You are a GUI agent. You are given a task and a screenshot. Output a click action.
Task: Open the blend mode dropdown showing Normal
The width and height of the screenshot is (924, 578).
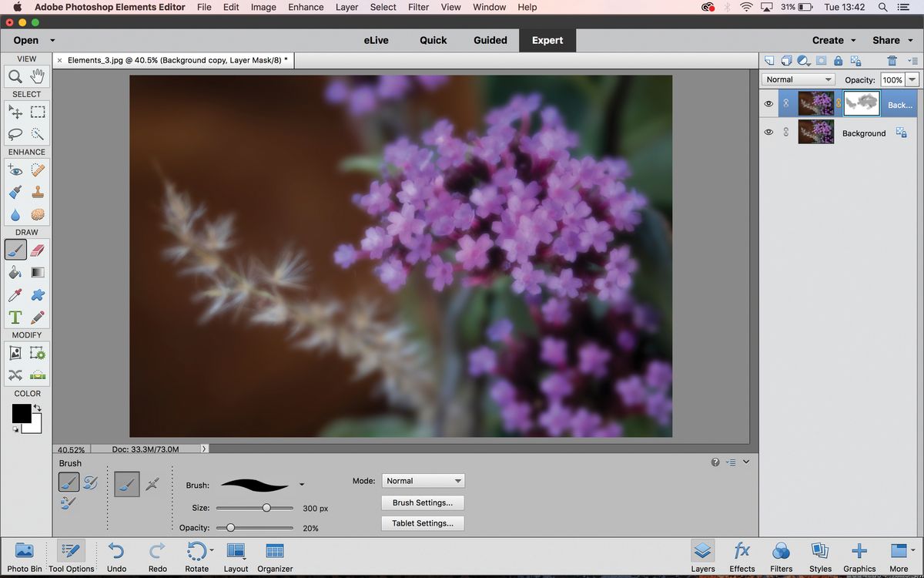pyautogui.click(x=798, y=79)
